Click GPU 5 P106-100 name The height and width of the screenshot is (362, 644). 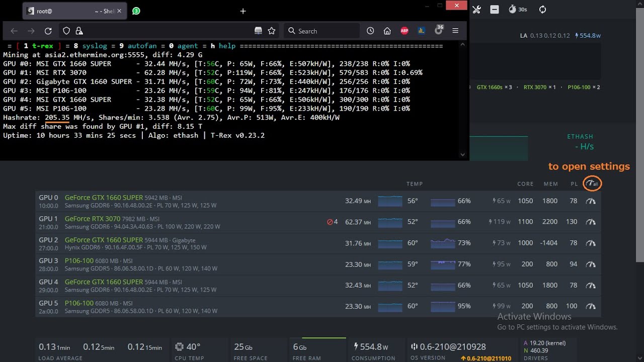tap(79, 303)
